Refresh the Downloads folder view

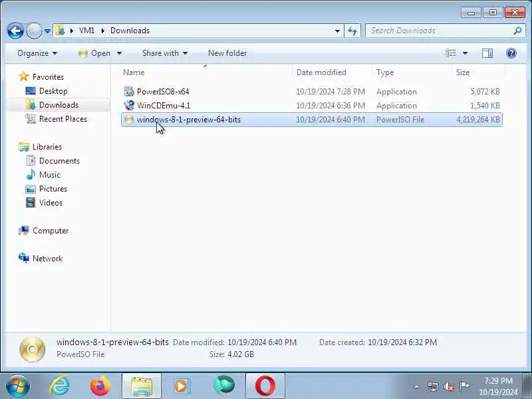click(352, 31)
